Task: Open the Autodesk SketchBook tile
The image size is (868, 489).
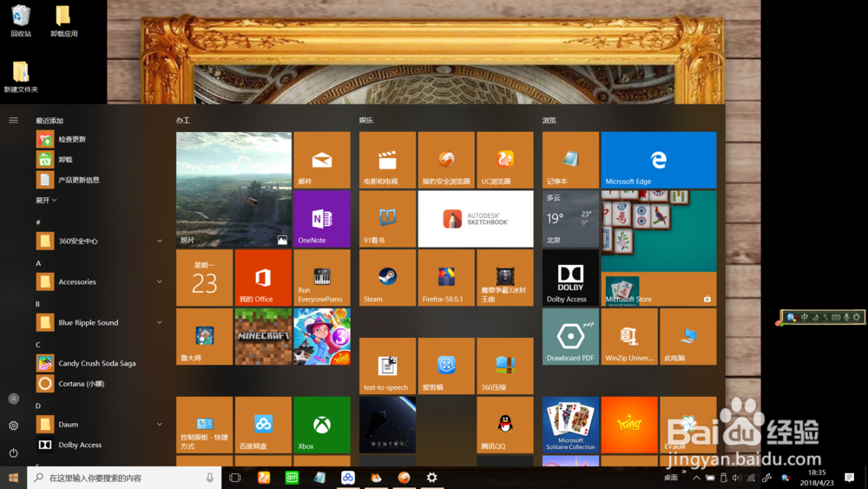Action: coord(476,219)
